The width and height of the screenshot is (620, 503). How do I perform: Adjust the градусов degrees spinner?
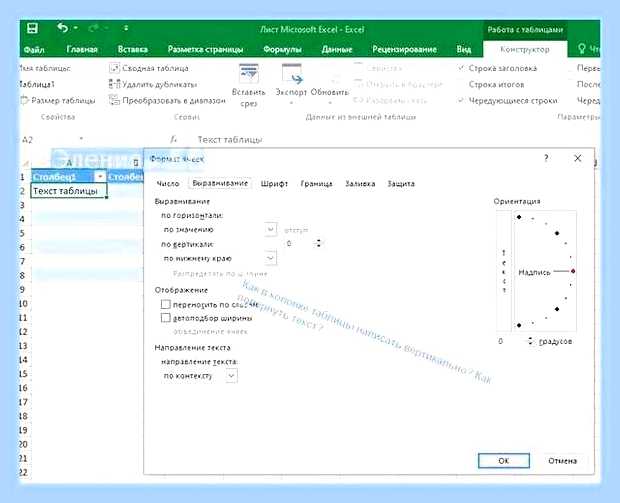pos(531,341)
